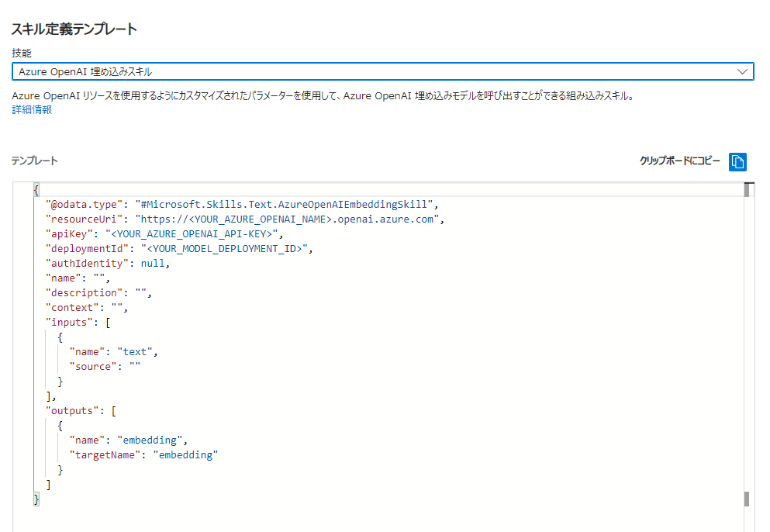Click the copy to clipboard icon
This screenshot has width=770, height=532.
coord(737,161)
